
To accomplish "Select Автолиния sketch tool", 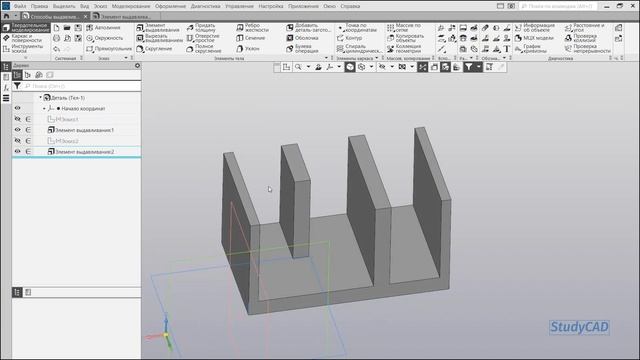I will 103,28.
